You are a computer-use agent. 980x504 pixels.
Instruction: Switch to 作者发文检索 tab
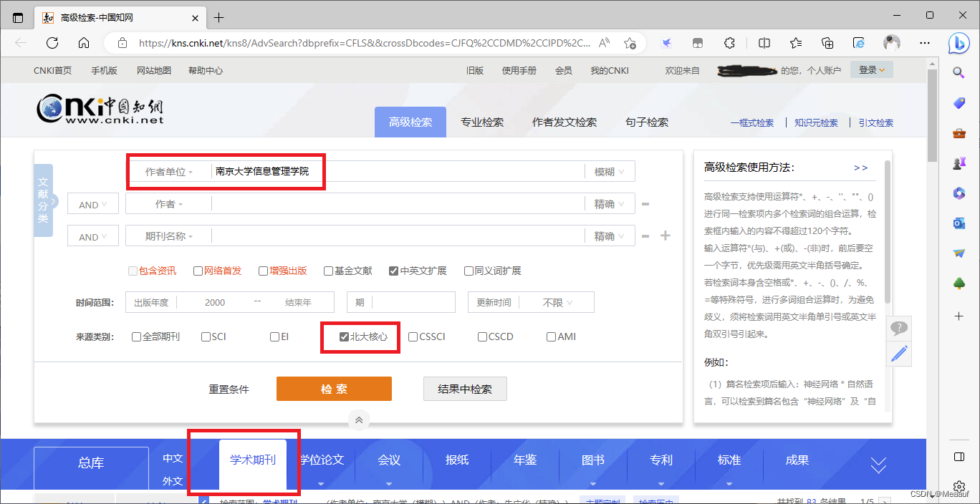point(565,122)
